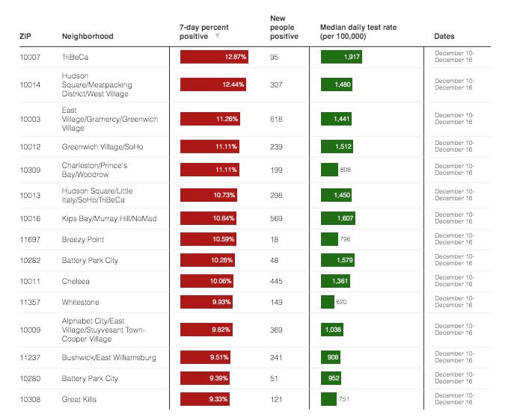Click ZIP code 11237
The image size is (514, 420).
[30, 357]
